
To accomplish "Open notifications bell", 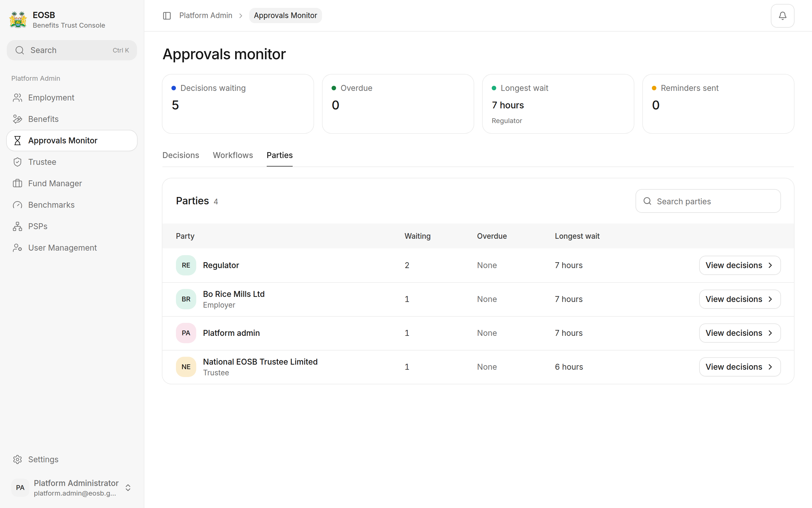I will coord(782,16).
